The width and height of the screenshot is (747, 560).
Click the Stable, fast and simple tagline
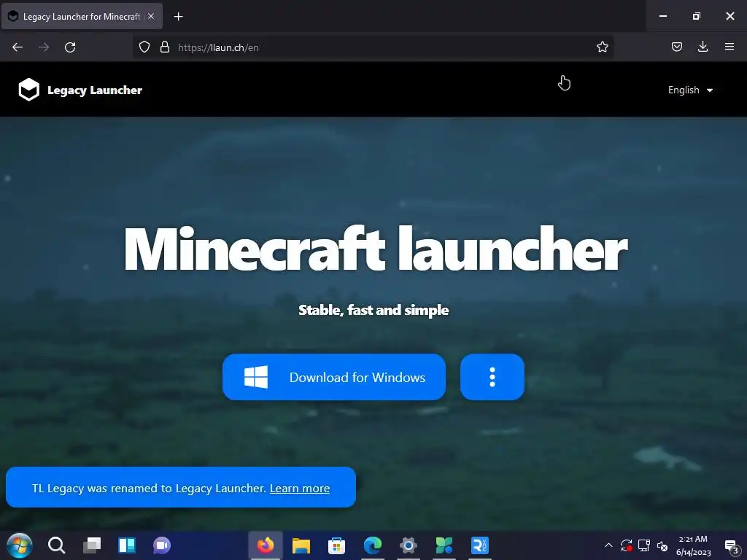point(373,310)
